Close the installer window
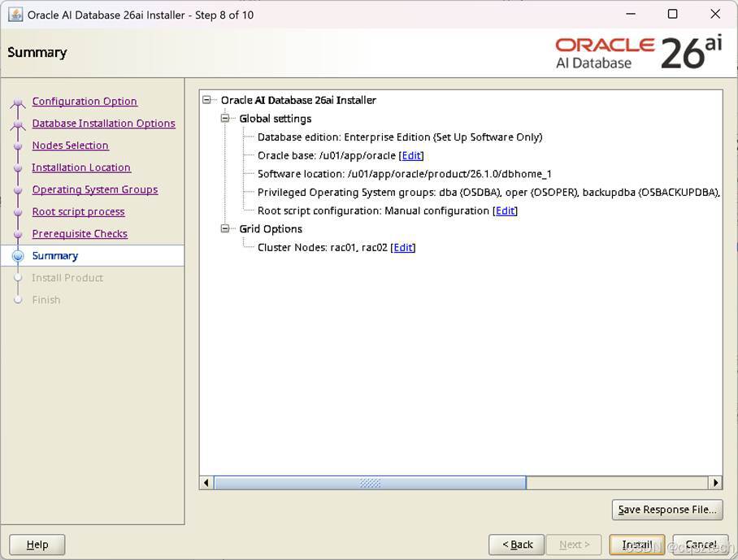 715,15
